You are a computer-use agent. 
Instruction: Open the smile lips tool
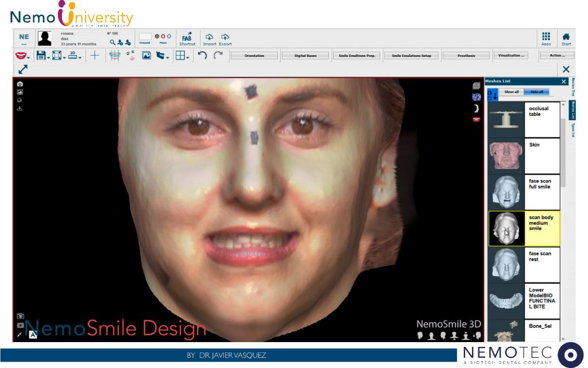click(21, 56)
